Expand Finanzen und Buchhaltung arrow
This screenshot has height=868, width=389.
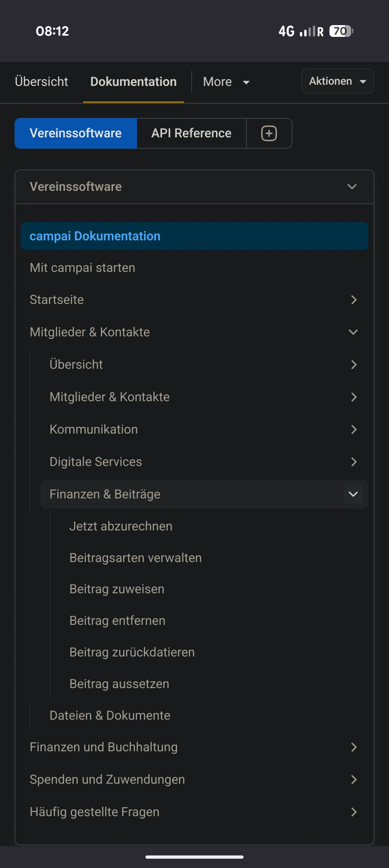pos(353,747)
